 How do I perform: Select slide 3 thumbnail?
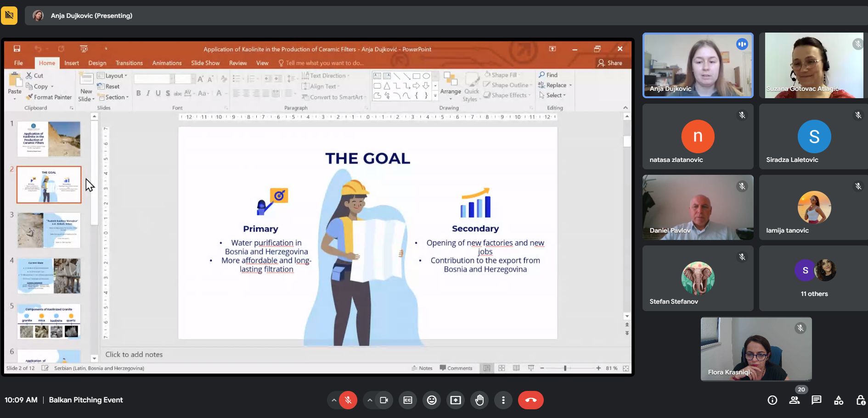49,230
